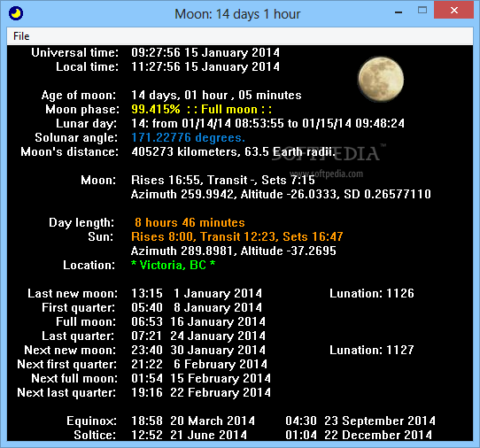Click the moon app icon in title bar
This screenshot has height=448, width=480.
[x=16, y=13]
